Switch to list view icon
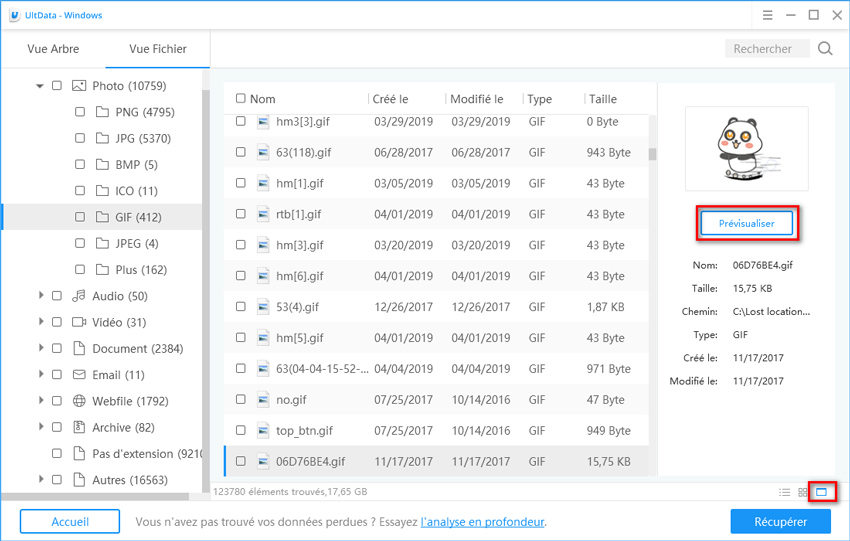The height and width of the screenshot is (541, 850). click(x=784, y=492)
